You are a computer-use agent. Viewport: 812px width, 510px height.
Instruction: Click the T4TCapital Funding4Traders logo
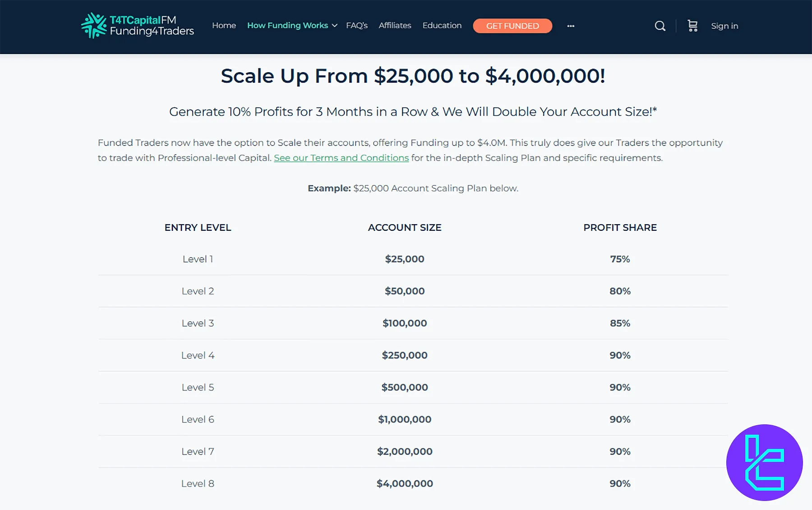[x=137, y=26]
